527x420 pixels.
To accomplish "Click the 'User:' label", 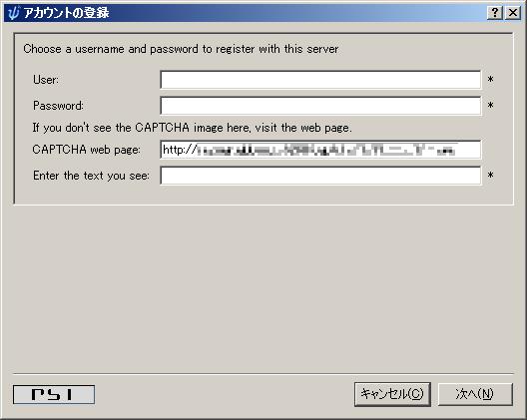I will click(x=46, y=80).
